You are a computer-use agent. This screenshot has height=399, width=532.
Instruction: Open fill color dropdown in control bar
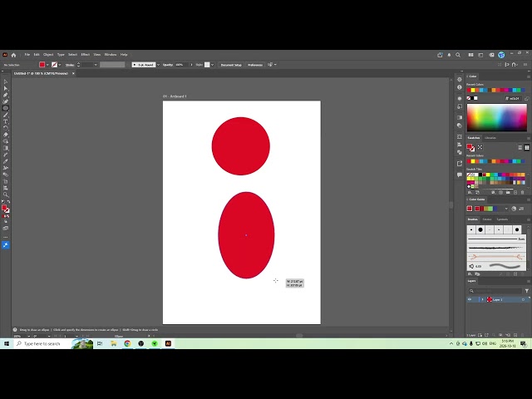click(47, 65)
